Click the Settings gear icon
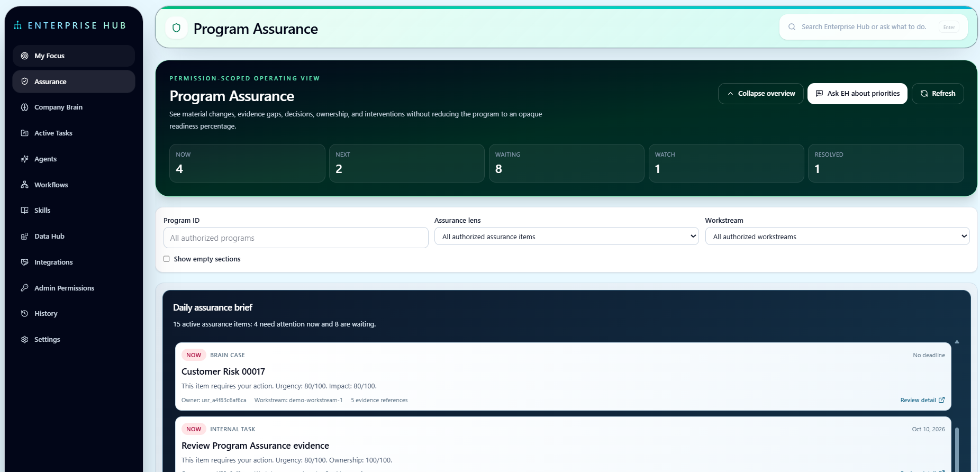Image resolution: width=980 pixels, height=472 pixels. coord(24,339)
